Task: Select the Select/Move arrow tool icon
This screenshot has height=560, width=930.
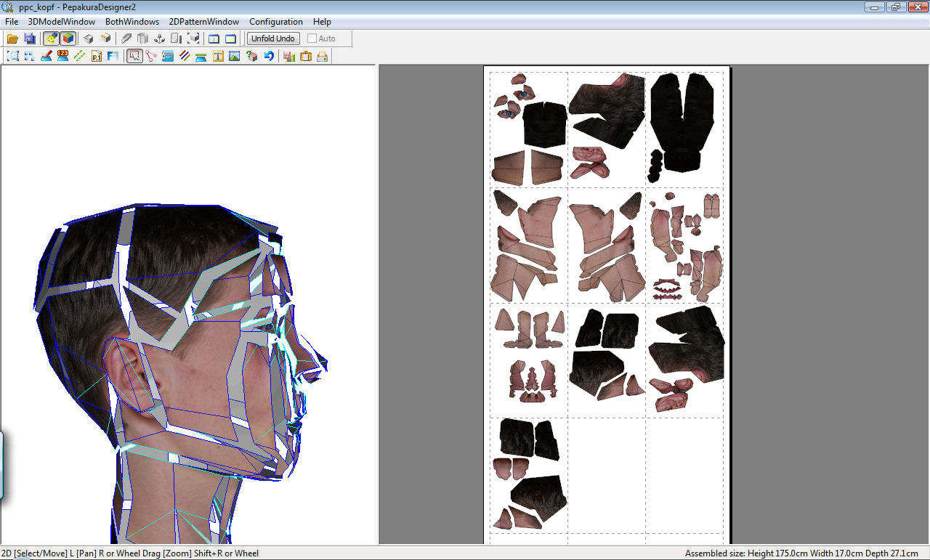Action: (x=134, y=56)
